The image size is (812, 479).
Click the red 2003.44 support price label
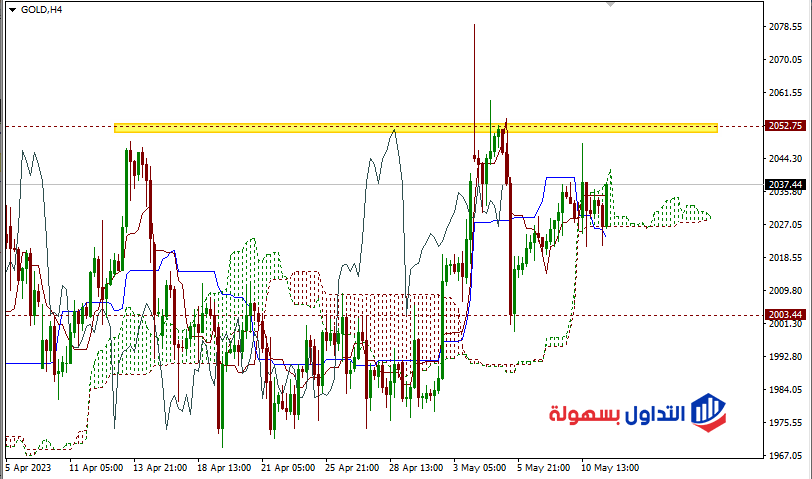pos(786,315)
